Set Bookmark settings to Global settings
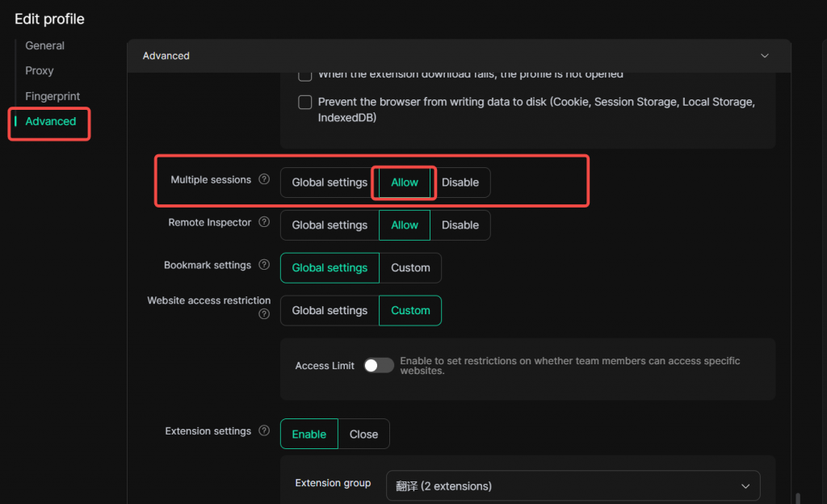 [330, 268]
